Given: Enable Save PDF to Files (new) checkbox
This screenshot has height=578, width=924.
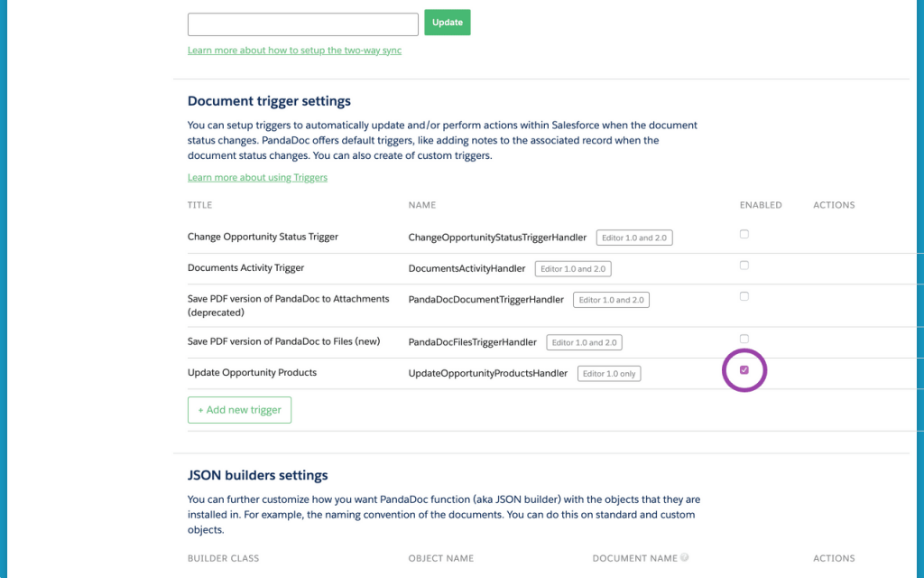Looking at the screenshot, I should [744, 340].
